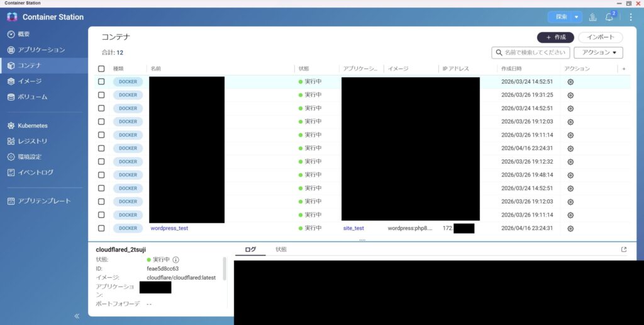Open アプリケーション in the sidebar
The image size is (644, 325).
pyautogui.click(x=41, y=50)
